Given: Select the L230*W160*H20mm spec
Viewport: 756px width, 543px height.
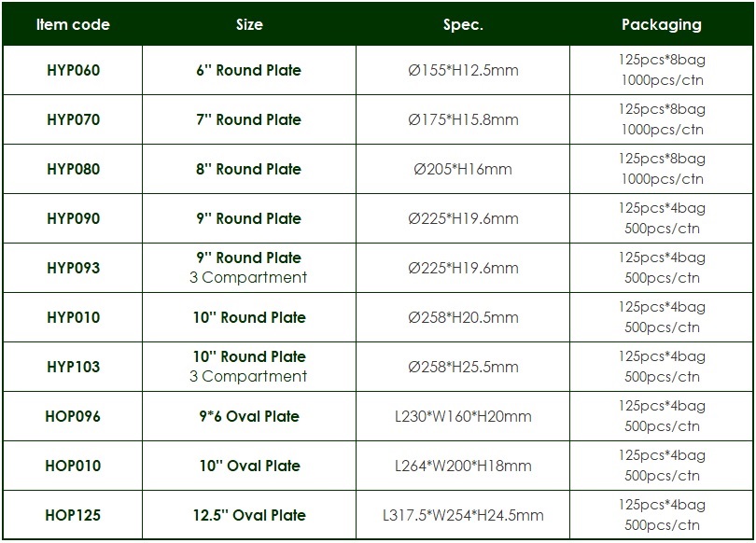Looking at the screenshot, I should tap(463, 416).
